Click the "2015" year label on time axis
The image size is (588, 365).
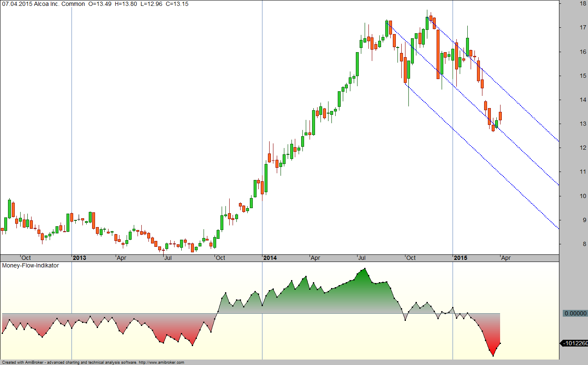click(x=461, y=258)
